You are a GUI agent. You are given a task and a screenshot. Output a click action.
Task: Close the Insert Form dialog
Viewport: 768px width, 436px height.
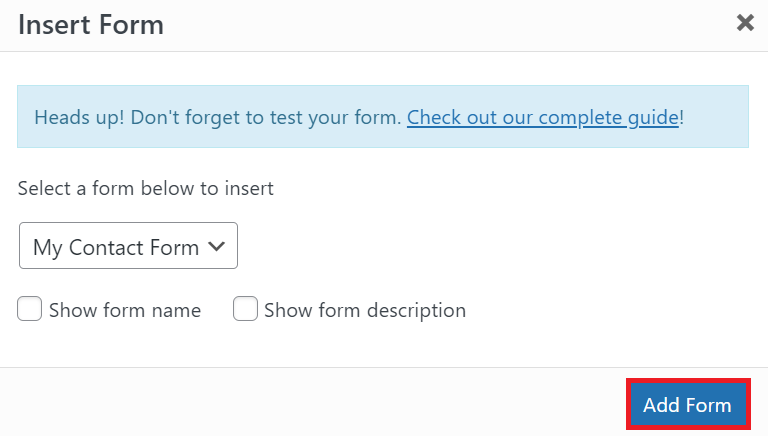point(745,23)
